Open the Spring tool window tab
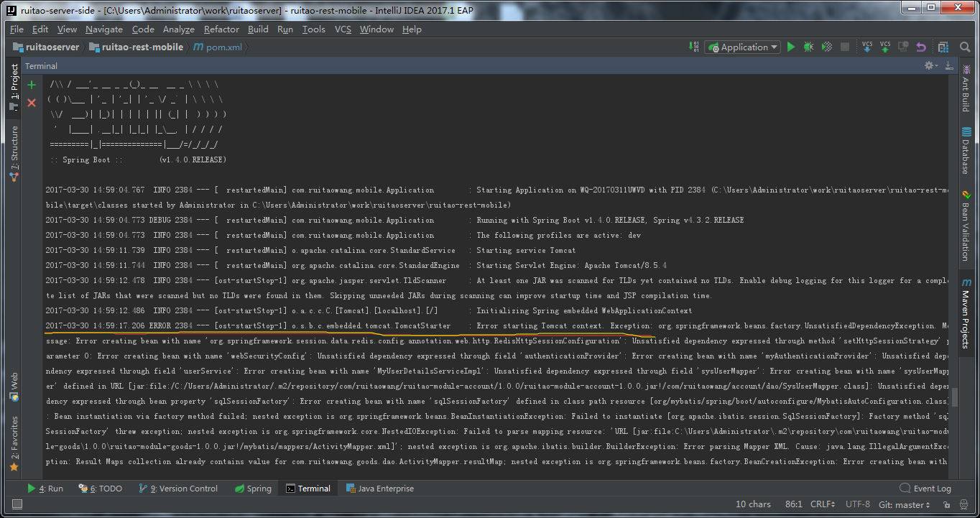980x518 pixels. tap(253, 489)
